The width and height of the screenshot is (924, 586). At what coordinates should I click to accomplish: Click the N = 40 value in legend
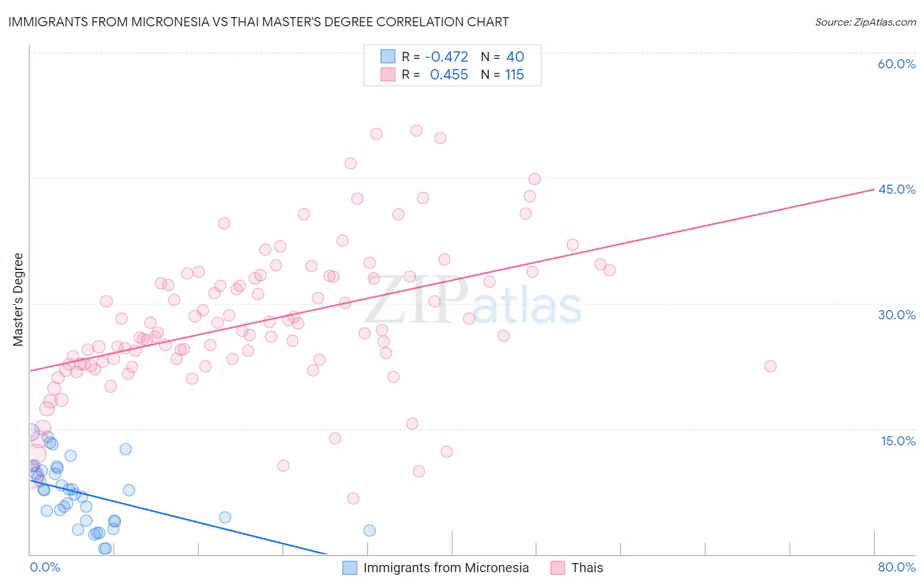click(503, 56)
